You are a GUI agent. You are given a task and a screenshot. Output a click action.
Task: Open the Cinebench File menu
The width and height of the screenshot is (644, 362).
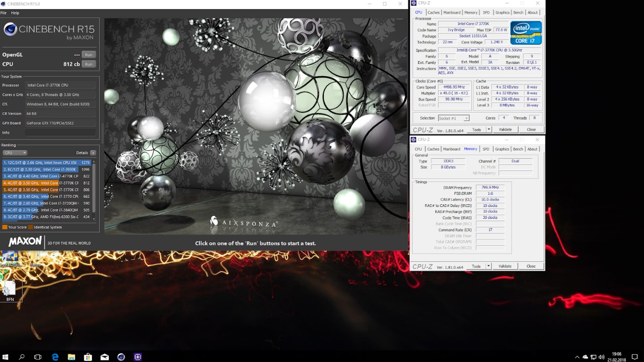pyautogui.click(x=3, y=13)
